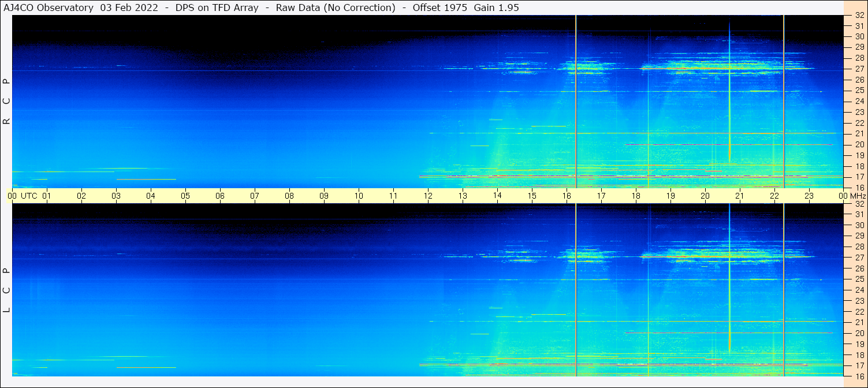Click the 00 UTC label at axis start

coord(23,196)
